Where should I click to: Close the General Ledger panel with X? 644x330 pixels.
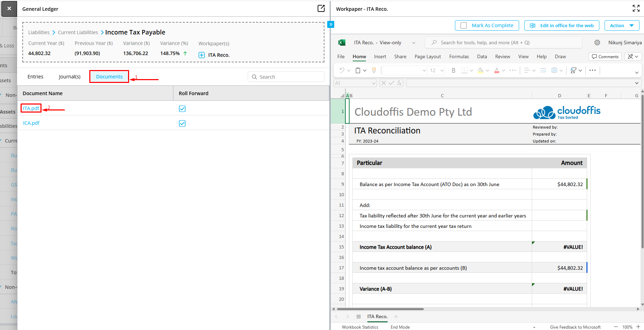9,9
